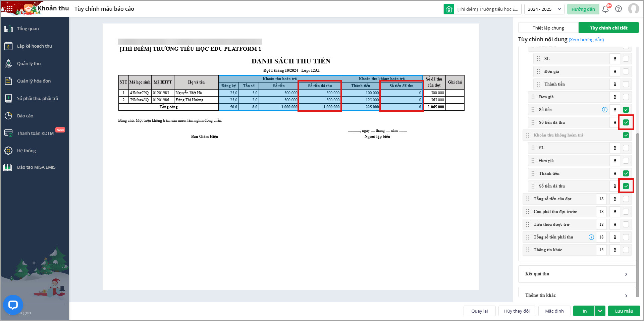Click the green Hướng dẫn button
The image size is (644, 321).
click(583, 9)
